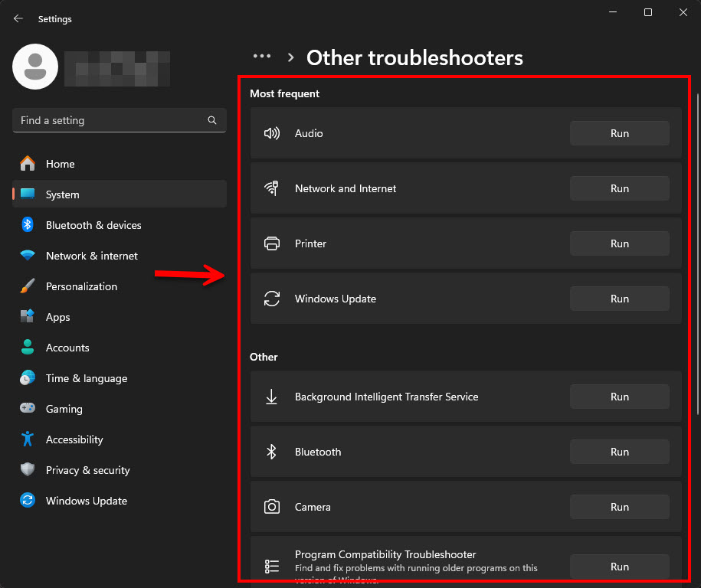This screenshot has height=588, width=701.
Task: Click the Privacy & security shield icon
Action: click(x=28, y=469)
